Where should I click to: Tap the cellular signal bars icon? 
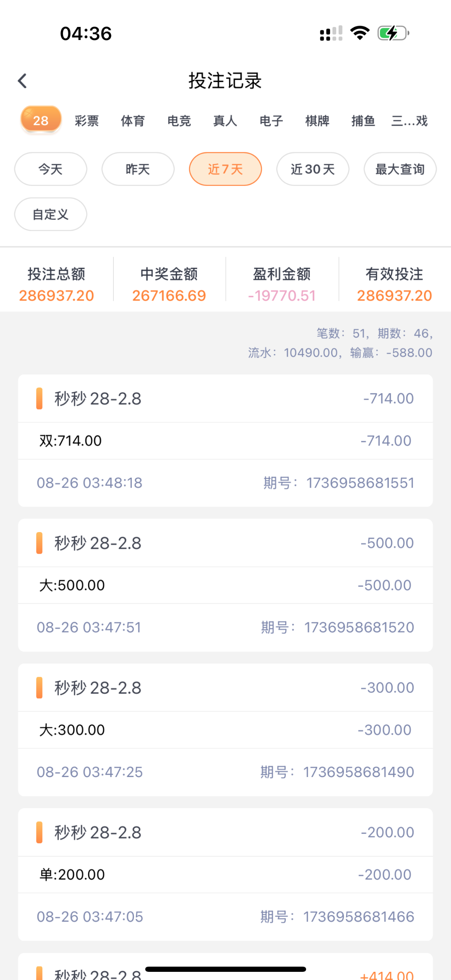(x=331, y=33)
